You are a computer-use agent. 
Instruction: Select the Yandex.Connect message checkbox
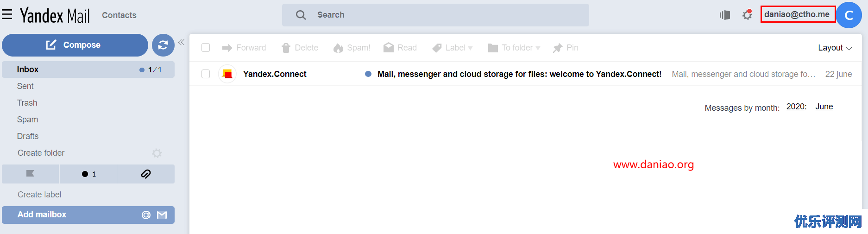206,74
